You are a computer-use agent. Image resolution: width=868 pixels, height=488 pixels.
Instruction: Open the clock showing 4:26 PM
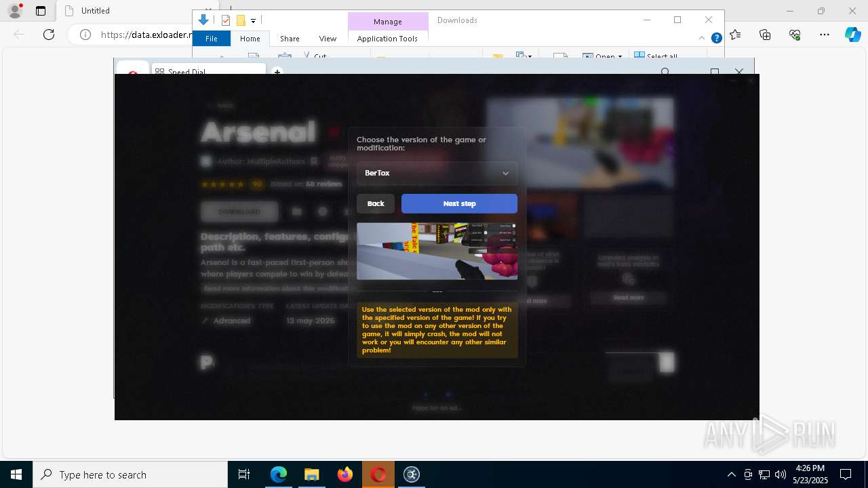tap(810, 474)
